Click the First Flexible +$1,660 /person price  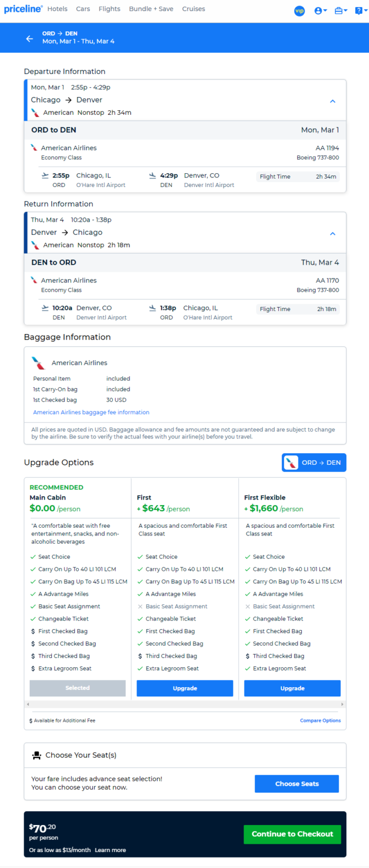(x=274, y=508)
